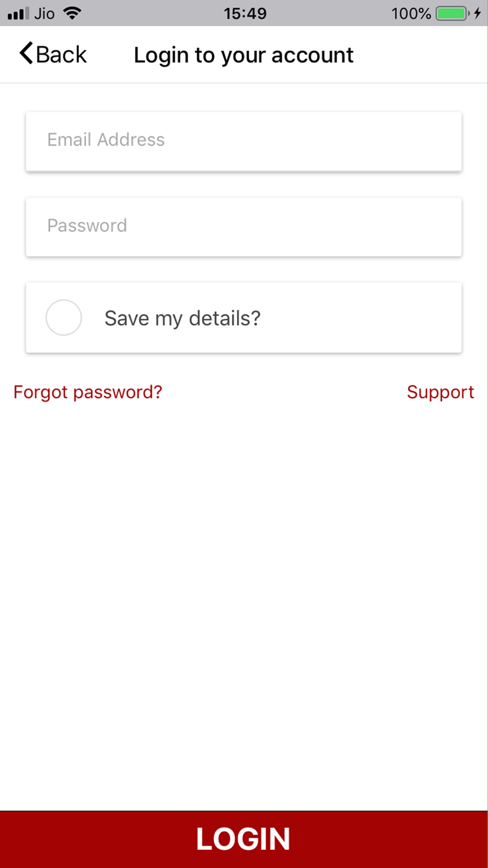Screen dimensions: 488x868
Task: Tap the back chevron arrow icon
Action: pyautogui.click(x=26, y=53)
